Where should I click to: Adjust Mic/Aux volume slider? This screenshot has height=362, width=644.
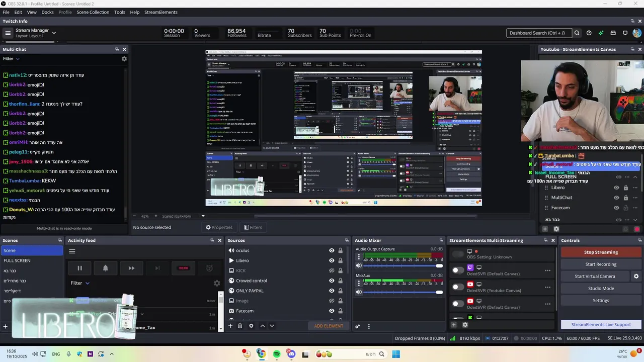(403, 292)
